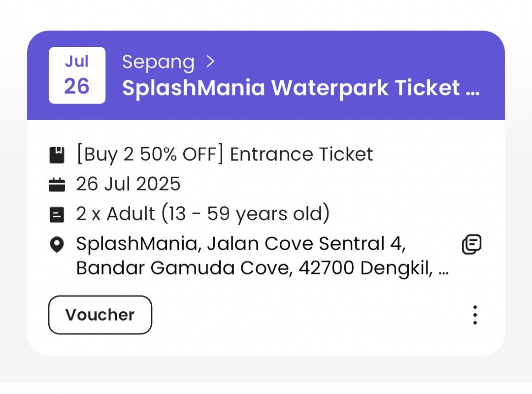Select the 26 Jul 2025 date text
Image resolution: width=532 pixels, height=394 pixels.
click(128, 184)
